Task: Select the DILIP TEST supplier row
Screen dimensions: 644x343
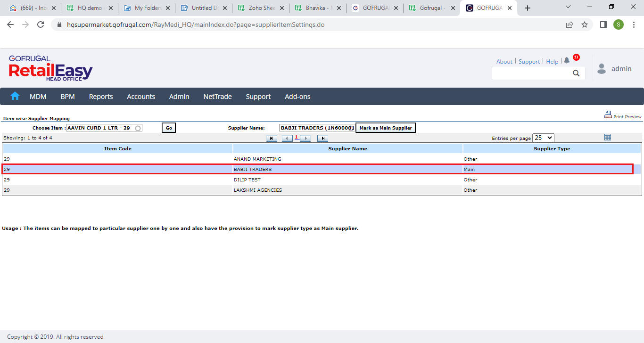Action: (x=322, y=180)
